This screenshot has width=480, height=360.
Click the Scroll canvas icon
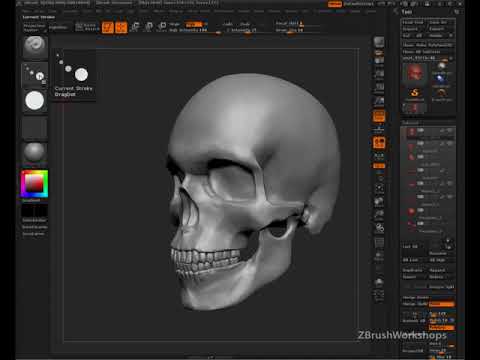click(379, 61)
